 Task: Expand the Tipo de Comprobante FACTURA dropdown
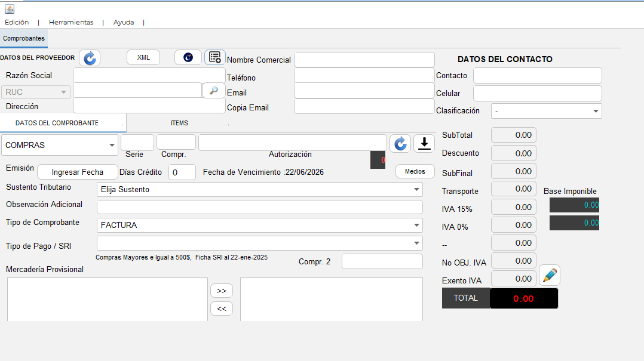tap(259, 225)
